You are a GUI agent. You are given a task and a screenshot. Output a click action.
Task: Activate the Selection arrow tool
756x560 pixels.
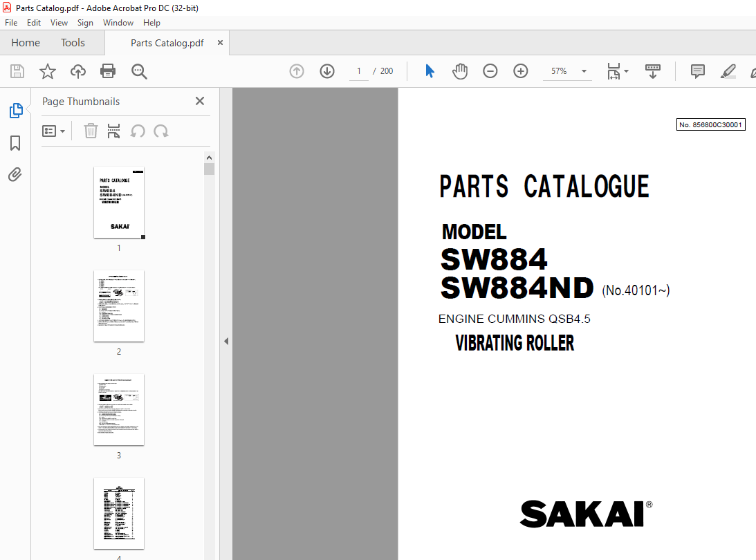pyautogui.click(x=430, y=71)
